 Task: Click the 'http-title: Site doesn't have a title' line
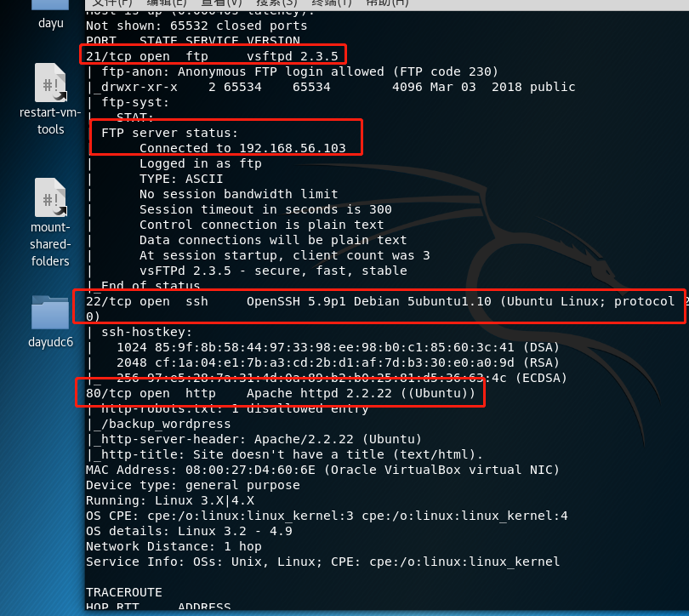[x=293, y=454]
